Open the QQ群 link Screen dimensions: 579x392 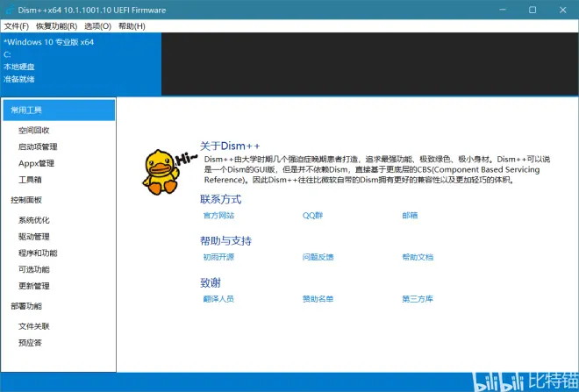(313, 215)
